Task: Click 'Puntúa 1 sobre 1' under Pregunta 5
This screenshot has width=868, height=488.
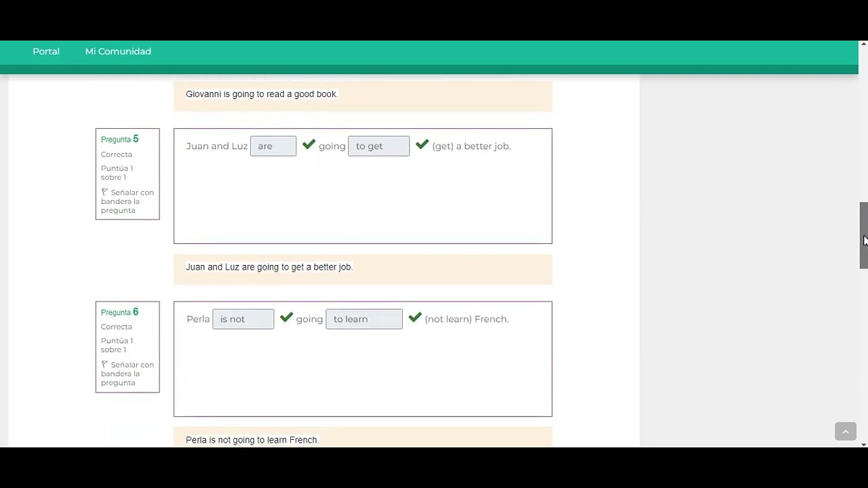Action: pyautogui.click(x=117, y=173)
